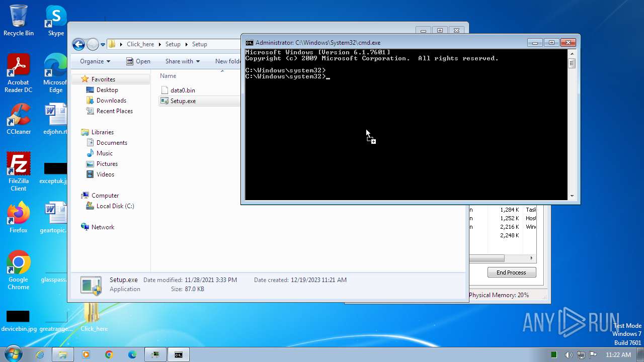Select Desktop in the Favorites list
Screen dimensions: 644x362
coord(107,90)
